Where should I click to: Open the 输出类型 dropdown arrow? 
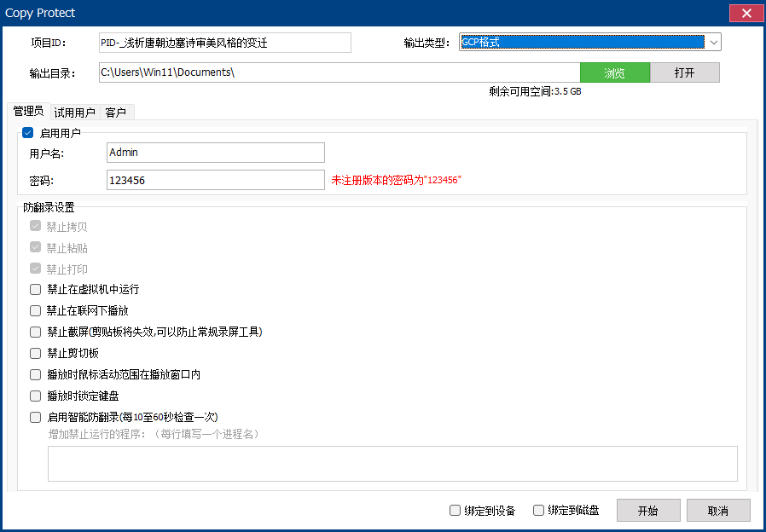pos(714,43)
